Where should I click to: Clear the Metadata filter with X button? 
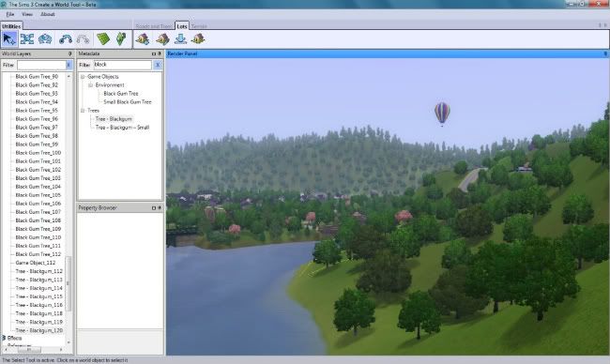(x=158, y=65)
